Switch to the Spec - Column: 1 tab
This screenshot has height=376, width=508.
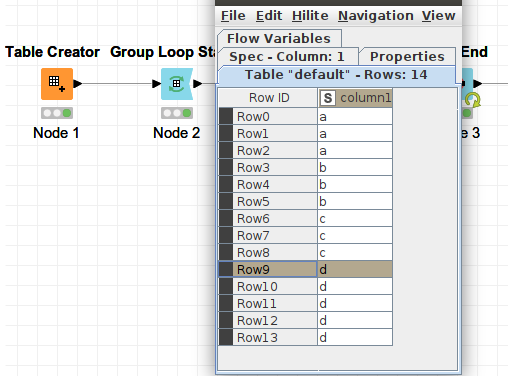(x=287, y=57)
